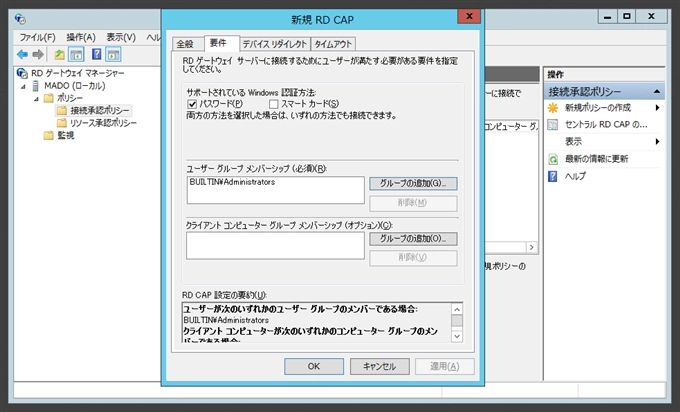Viewport: 680px width, 412px height.
Task: Click グループの追加(O) button
Action: pos(413,239)
